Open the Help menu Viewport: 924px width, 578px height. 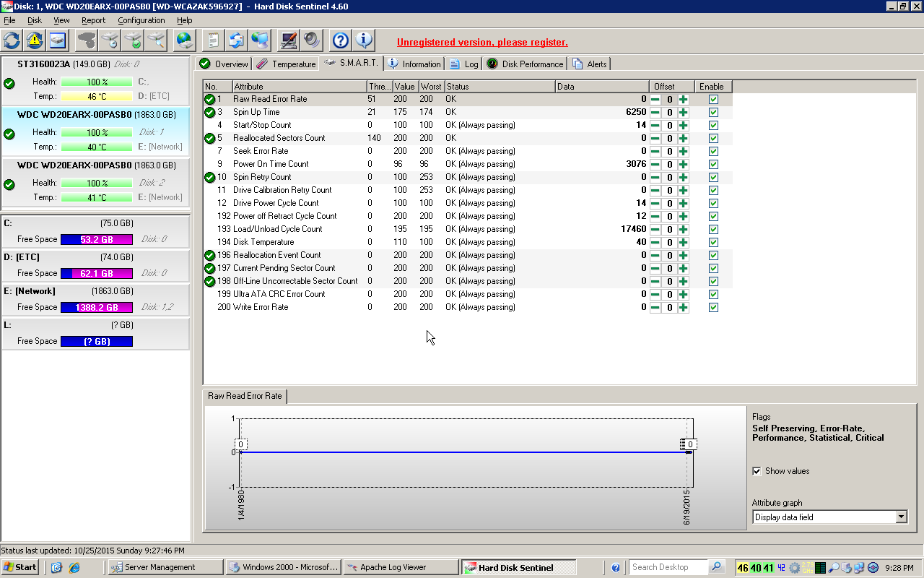pos(185,20)
